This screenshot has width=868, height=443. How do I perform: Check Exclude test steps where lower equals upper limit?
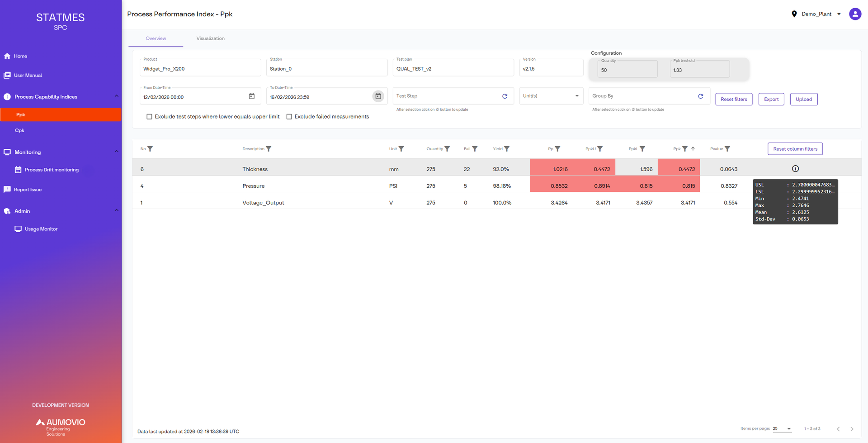coord(149,116)
